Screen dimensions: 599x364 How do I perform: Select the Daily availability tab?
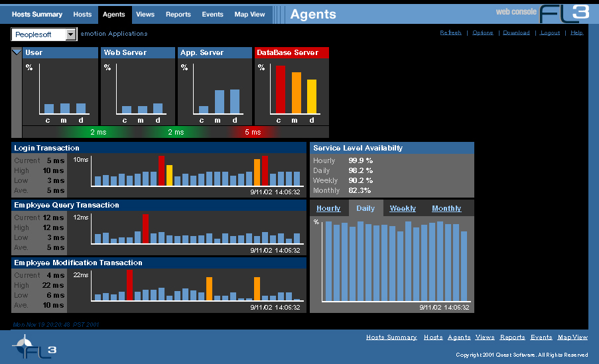(366, 208)
